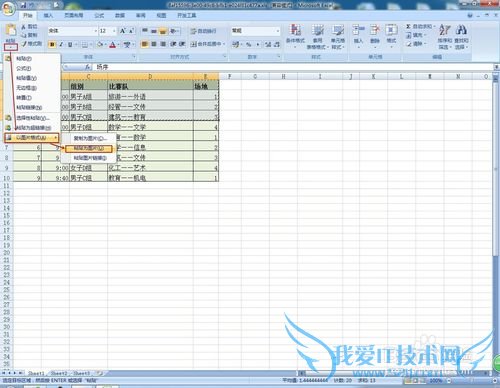Viewport: 500px width, 388px height.
Task: Click the Find and Select binoculars icon
Action: (461, 30)
